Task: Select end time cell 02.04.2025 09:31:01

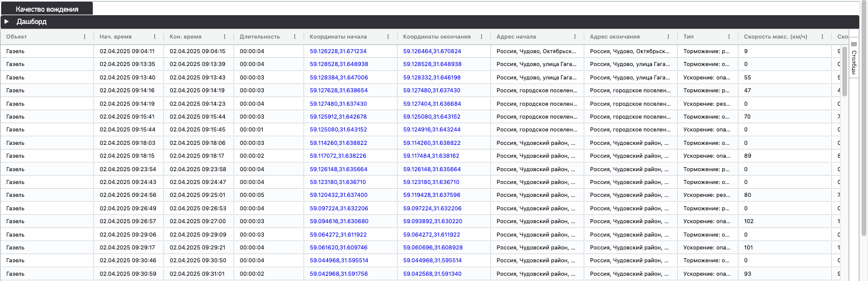Action: tap(198, 273)
